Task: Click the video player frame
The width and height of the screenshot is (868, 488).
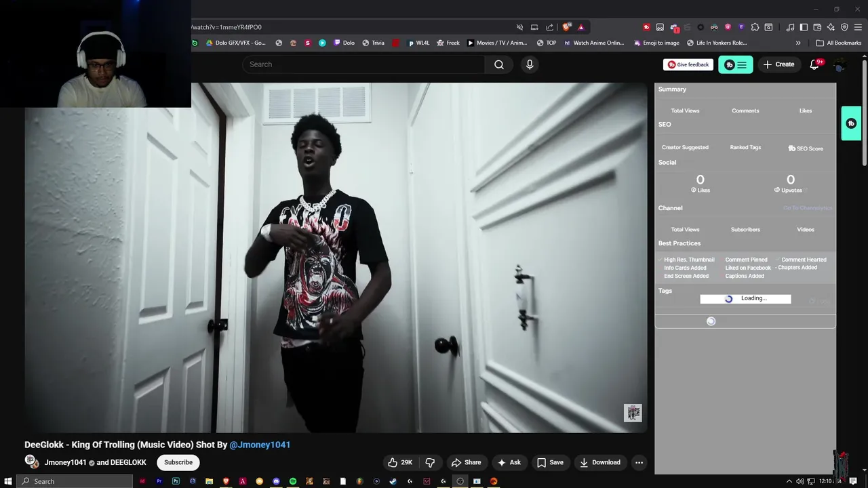Action: 336,258
